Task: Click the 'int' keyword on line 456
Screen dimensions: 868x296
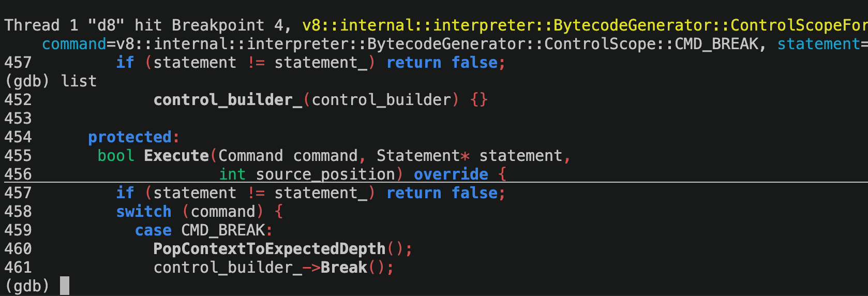Action: pyautogui.click(x=232, y=174)
